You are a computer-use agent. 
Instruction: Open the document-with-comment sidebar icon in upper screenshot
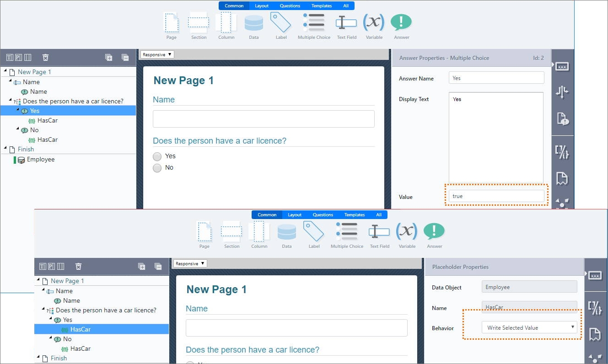coord(562,119)
